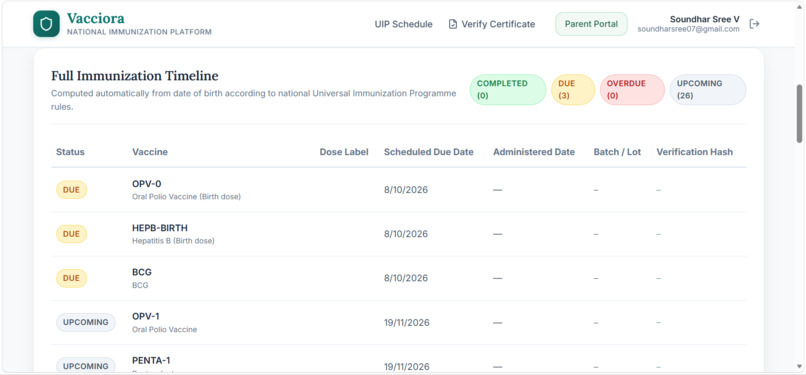Click the UPCOMING badge in the OPV-1 row
Screen dimensions: 806x375
pos(86,323)
